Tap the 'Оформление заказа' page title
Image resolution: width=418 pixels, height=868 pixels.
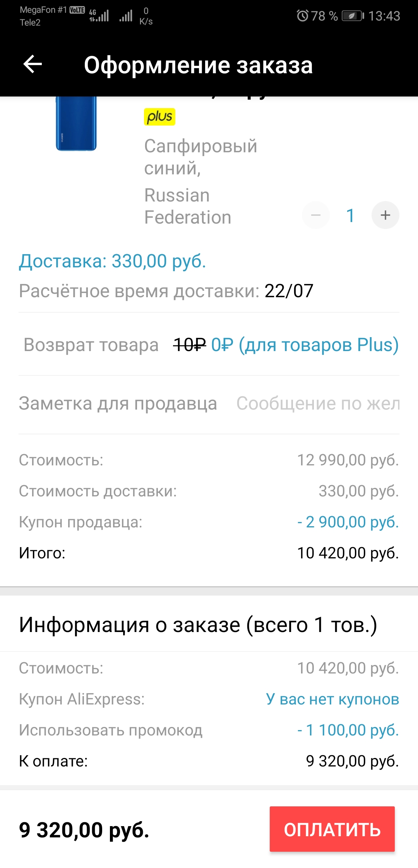198,65
